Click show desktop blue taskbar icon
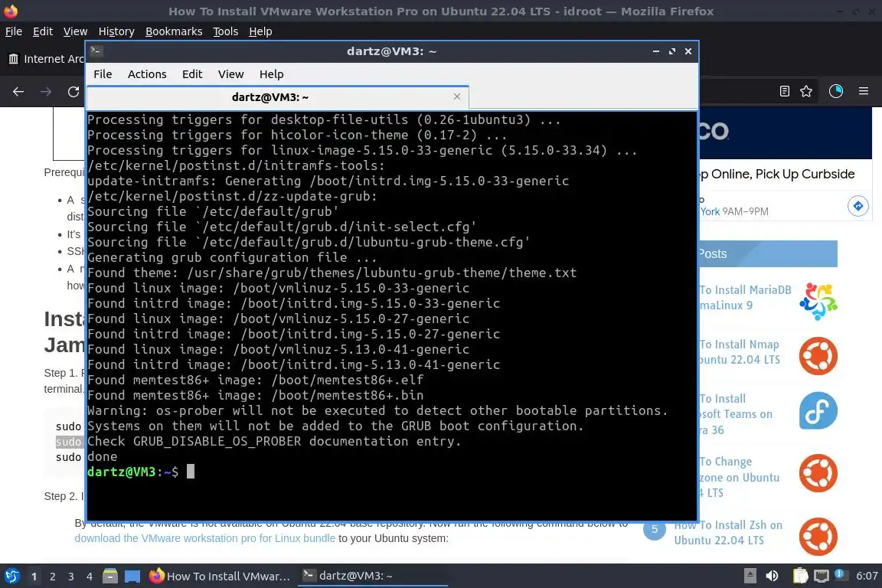Viewport: 882px width, 588px height. point(132,576)
